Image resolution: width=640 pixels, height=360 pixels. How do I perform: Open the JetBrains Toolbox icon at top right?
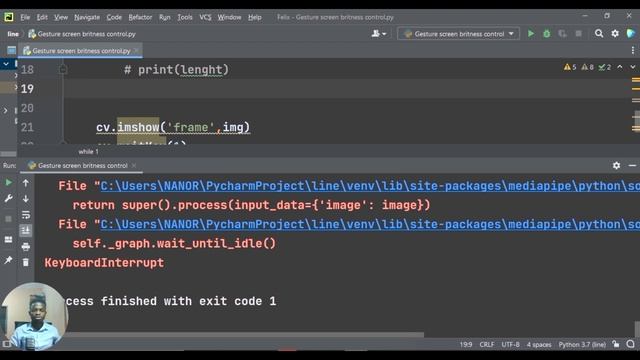pos(631,33)
